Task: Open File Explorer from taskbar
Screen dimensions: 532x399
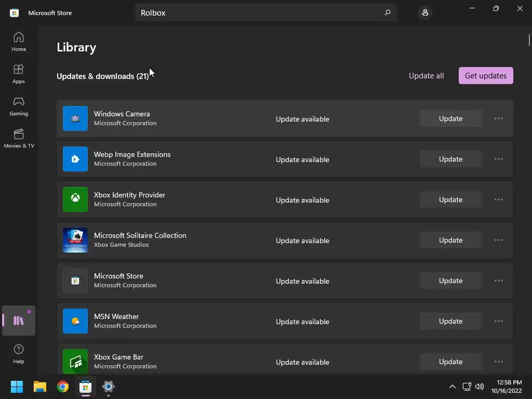Action: [x=39, y=387]
